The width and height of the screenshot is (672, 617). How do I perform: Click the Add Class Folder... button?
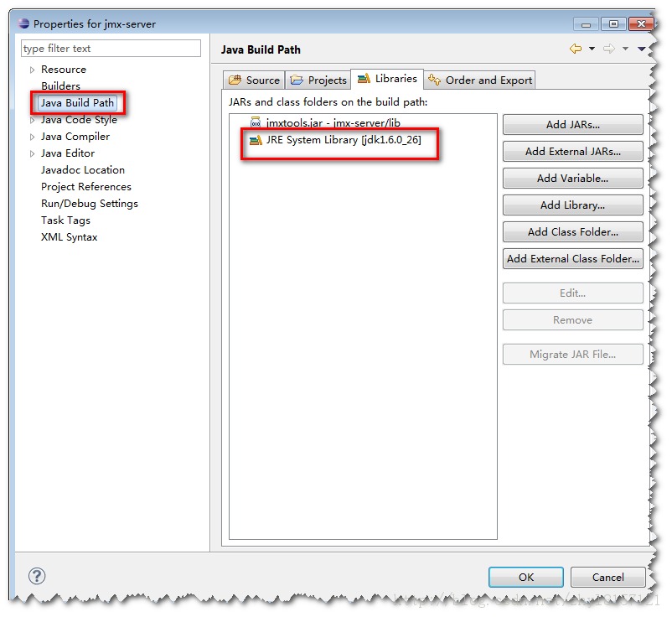[x=572, y=232]
